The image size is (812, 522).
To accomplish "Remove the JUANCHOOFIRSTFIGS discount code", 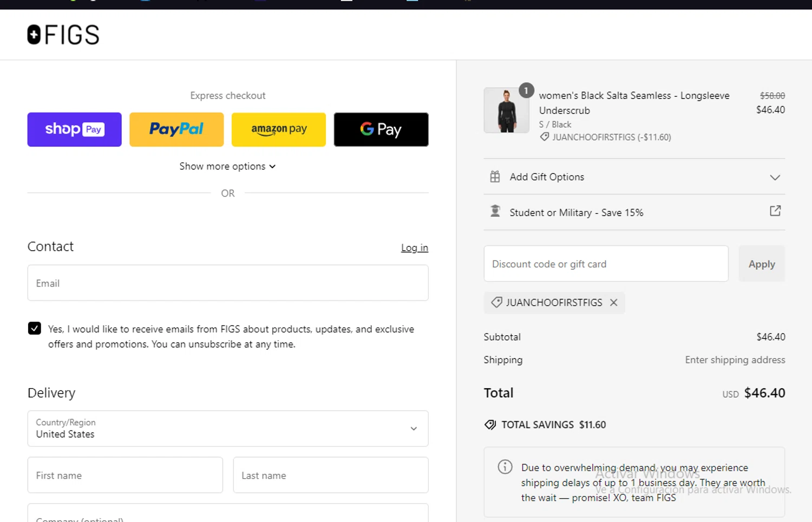I will pyautogui.click(x=613, y=303).
